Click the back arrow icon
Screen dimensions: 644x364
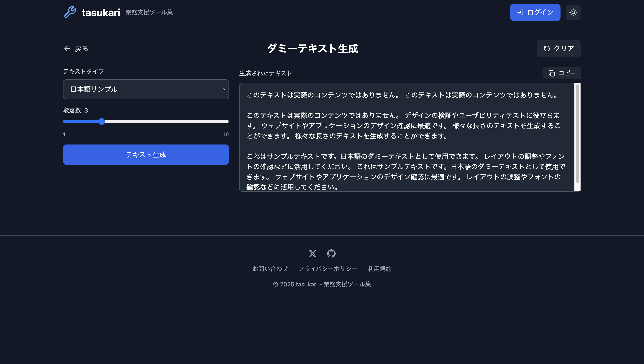coord(67,49)
